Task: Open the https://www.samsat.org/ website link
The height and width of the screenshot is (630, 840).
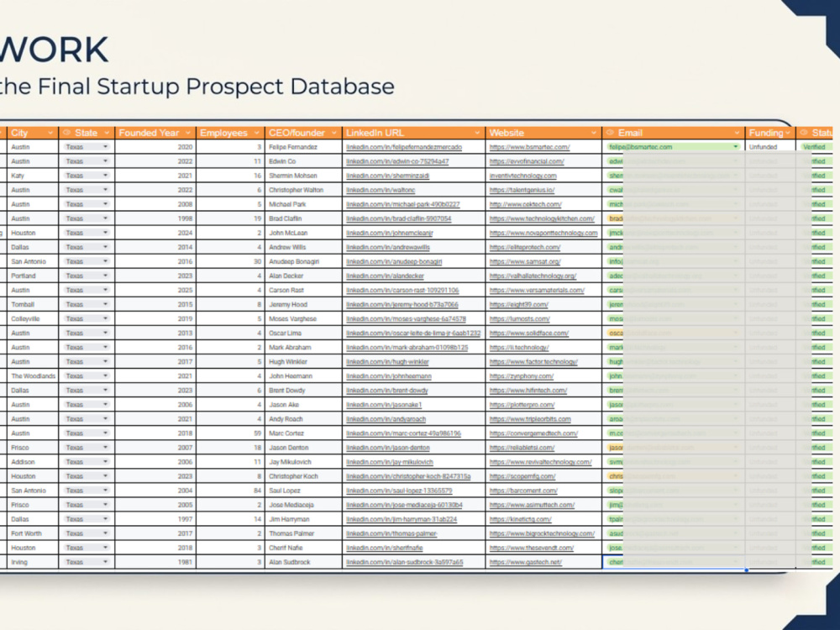Action: 524,261
